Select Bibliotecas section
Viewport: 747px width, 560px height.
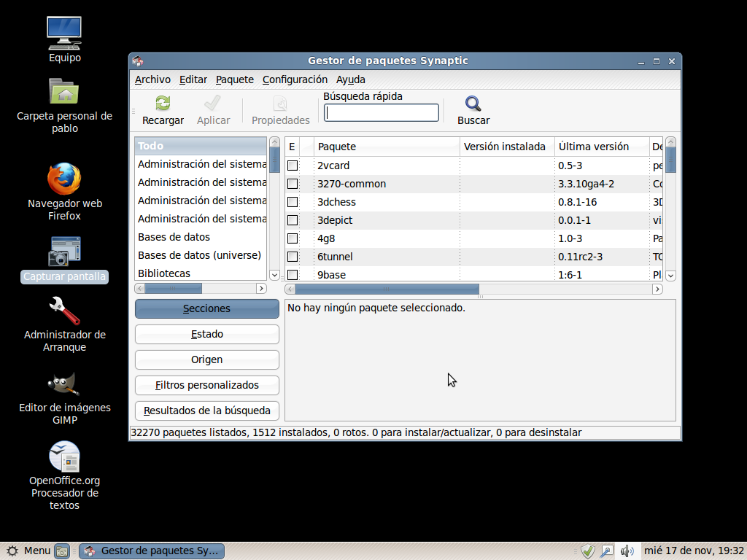coord(201,273)
